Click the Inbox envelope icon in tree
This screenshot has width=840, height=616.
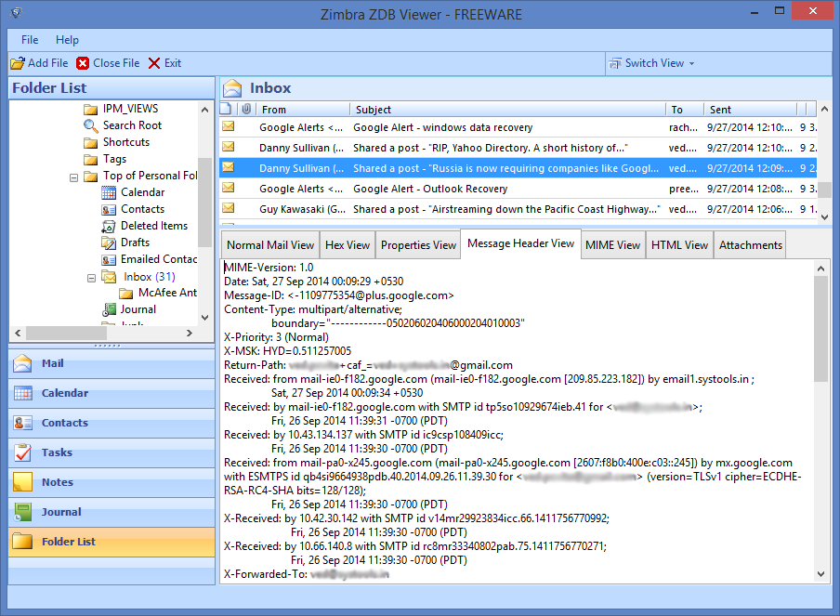coord(110,276)
